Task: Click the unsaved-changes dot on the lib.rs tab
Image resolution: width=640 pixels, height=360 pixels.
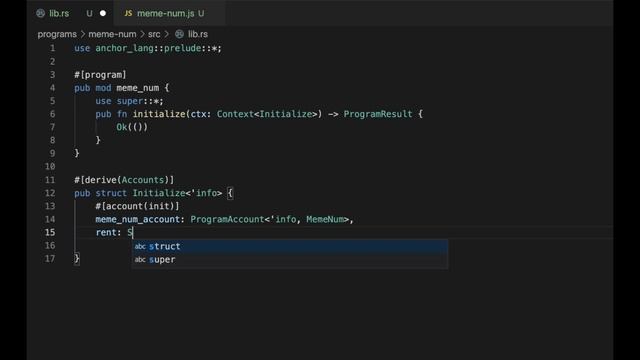Action: 103,13
